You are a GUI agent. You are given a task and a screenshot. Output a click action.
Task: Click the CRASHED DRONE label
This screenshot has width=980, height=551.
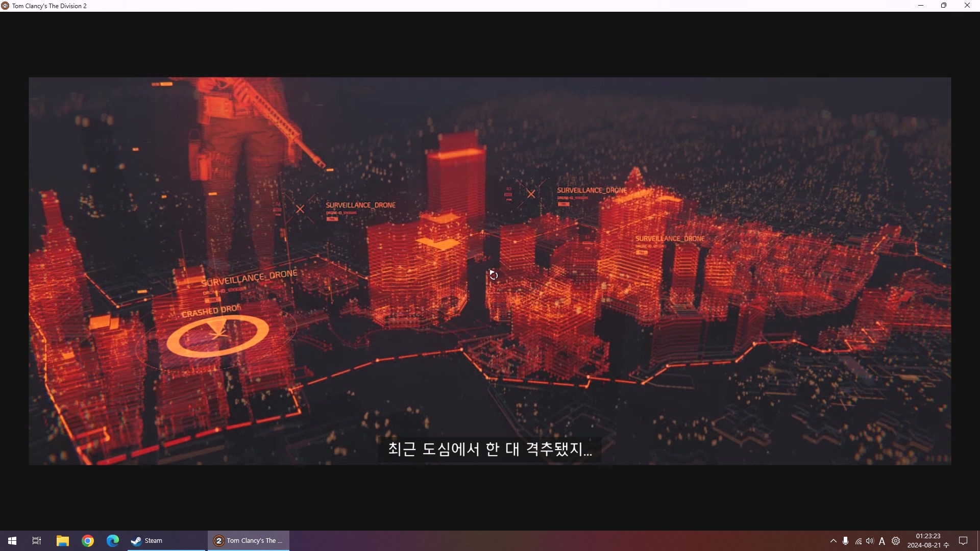click(x=211, y=311)
